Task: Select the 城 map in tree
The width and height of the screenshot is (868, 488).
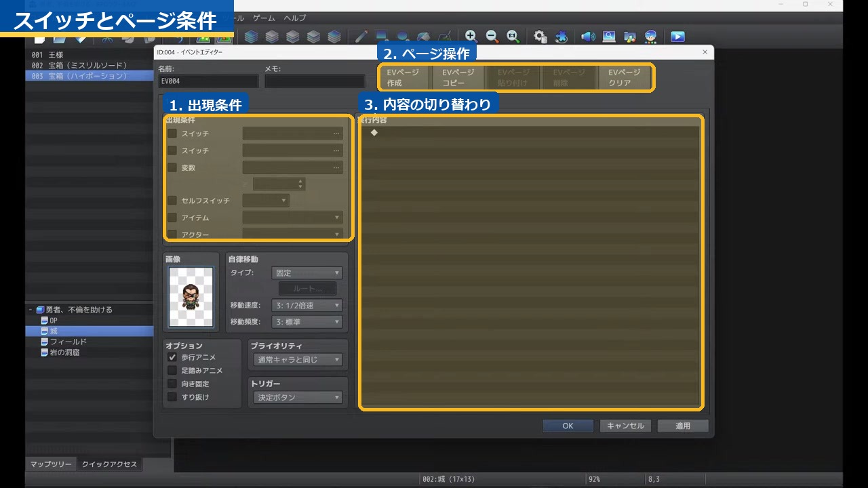Action: click(90, 331)
